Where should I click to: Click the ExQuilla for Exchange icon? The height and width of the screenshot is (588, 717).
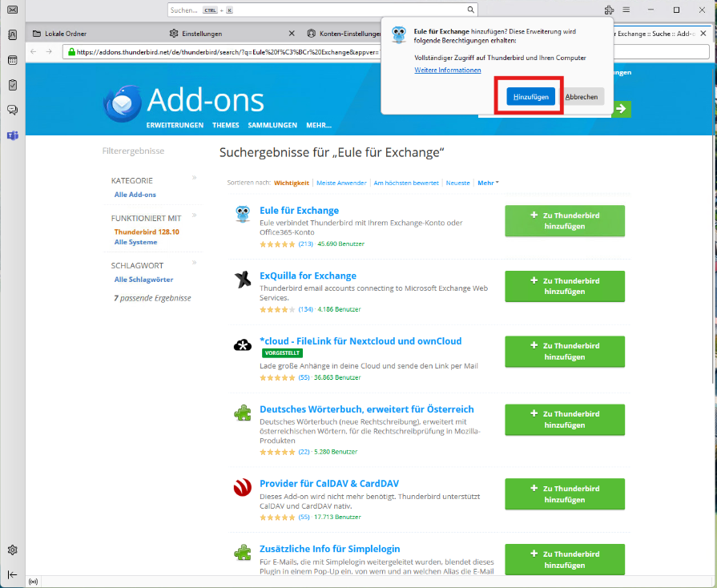pyautogui.click(x=243, y=279)
